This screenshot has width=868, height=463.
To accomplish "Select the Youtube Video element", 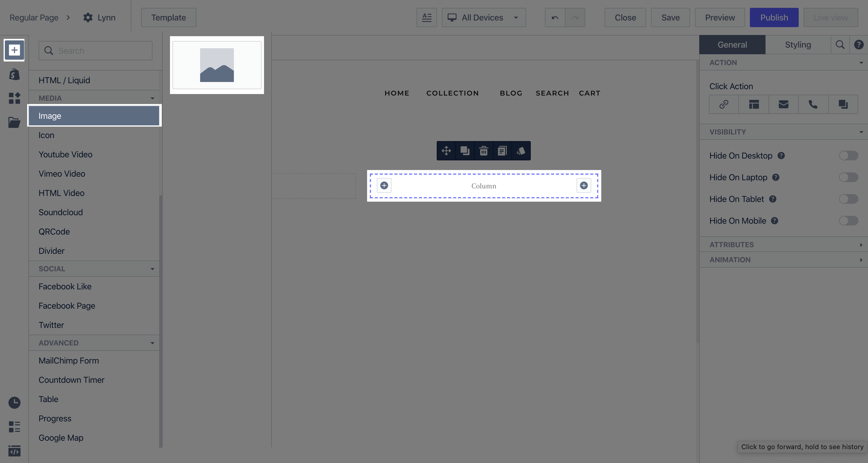I will (x=94, y=154).
